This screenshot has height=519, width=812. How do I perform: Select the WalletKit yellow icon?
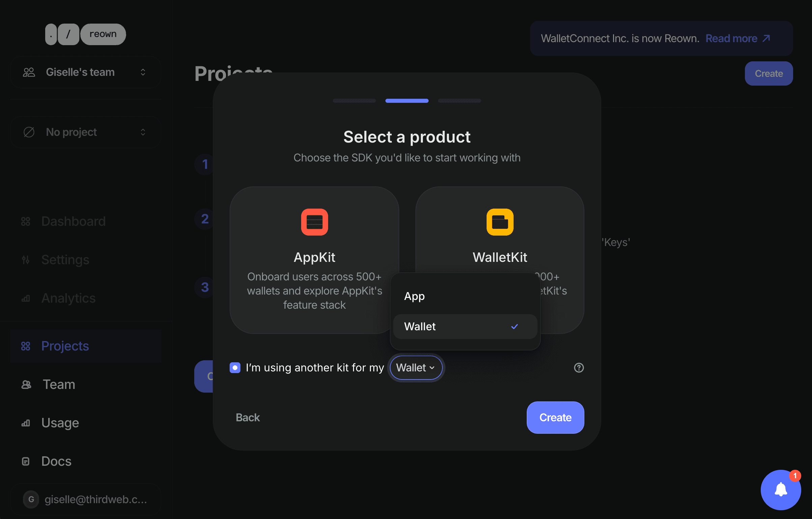click(500, 222)
